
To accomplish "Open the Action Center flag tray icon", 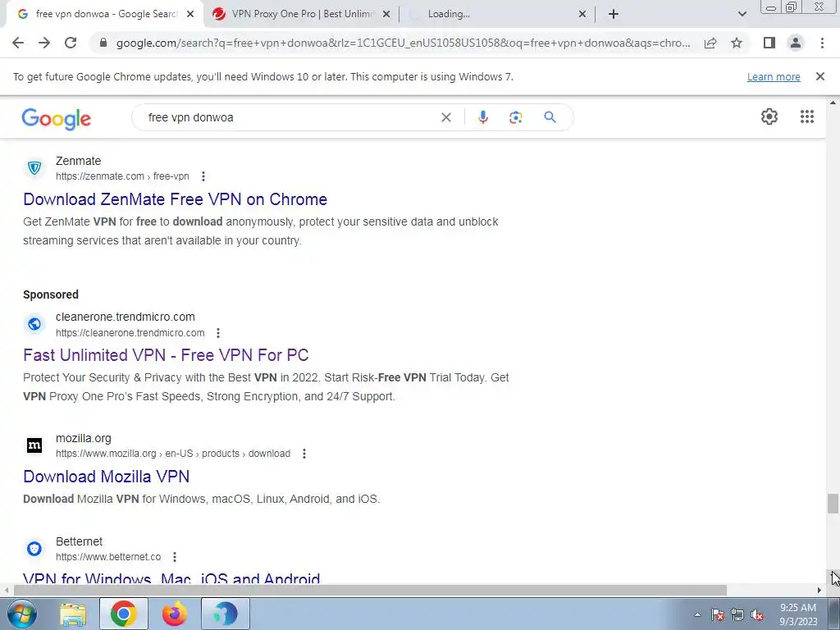I will [x=718, y=615].
